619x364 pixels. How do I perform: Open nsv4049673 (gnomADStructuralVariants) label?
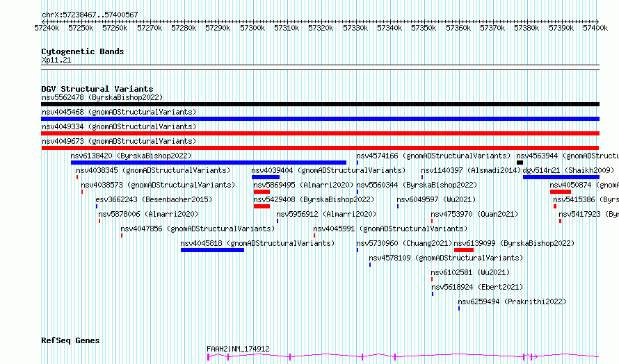(119, 141)
